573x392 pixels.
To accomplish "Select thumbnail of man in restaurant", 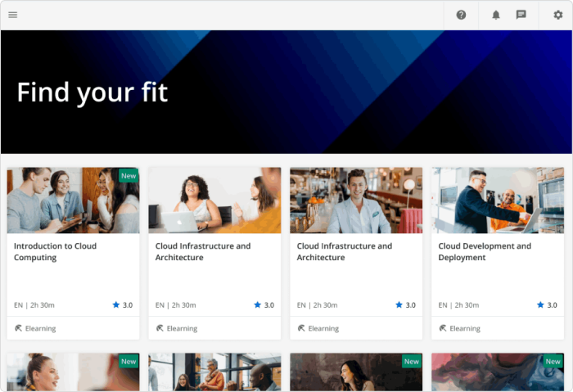I will click(x=356, y=201).
